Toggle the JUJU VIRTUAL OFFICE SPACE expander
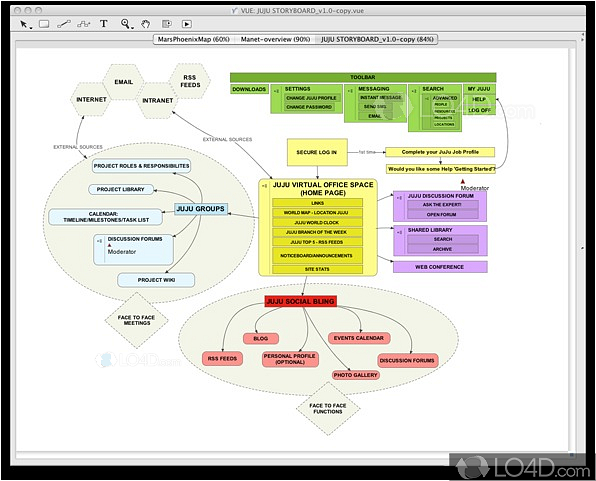The image size is (596, 481). pyautogui.click(x=264, y=186)
